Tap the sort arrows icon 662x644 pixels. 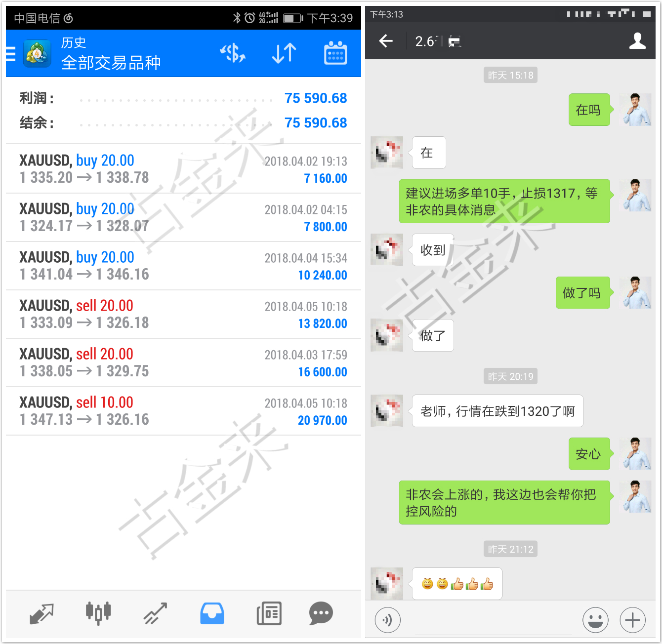[284, 53]
